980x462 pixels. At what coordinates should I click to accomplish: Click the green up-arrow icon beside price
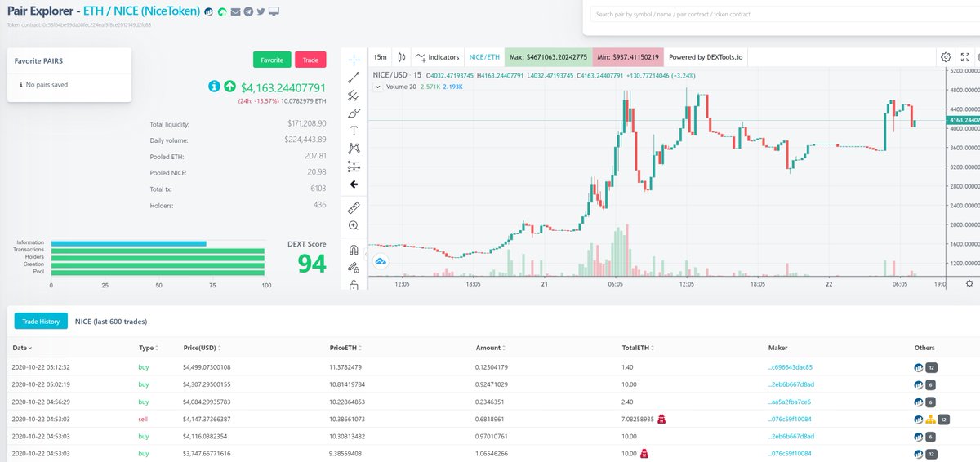pyautogui.click(x=229, y=87)
